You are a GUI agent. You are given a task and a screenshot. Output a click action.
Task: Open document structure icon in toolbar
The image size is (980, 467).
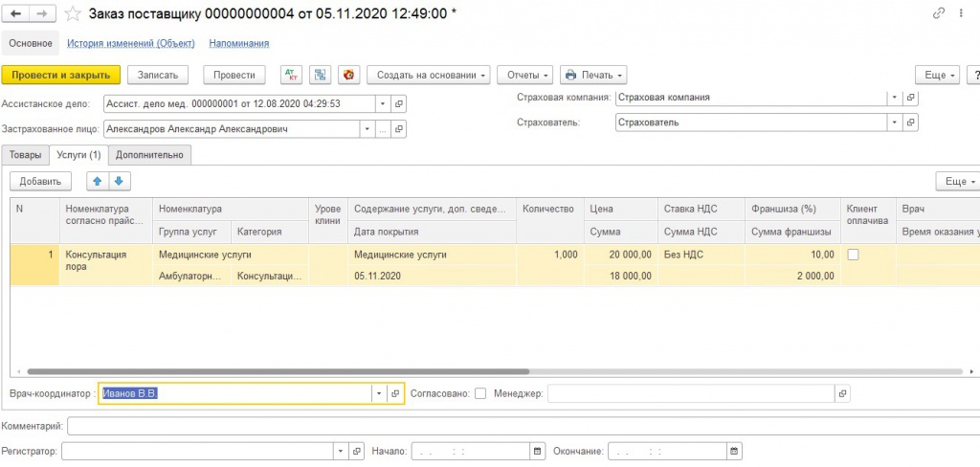(x=320, y=75)
